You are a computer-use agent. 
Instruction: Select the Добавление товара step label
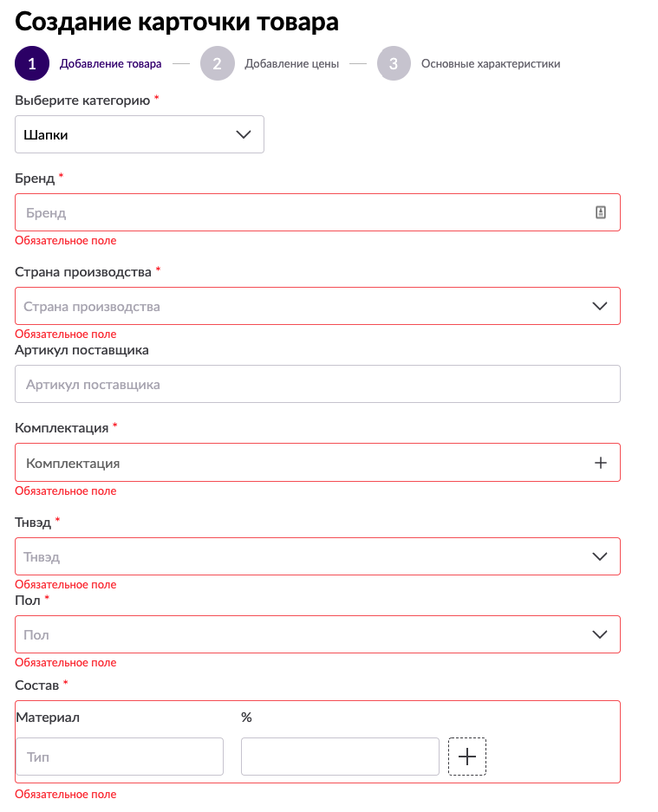click(110, 63)
